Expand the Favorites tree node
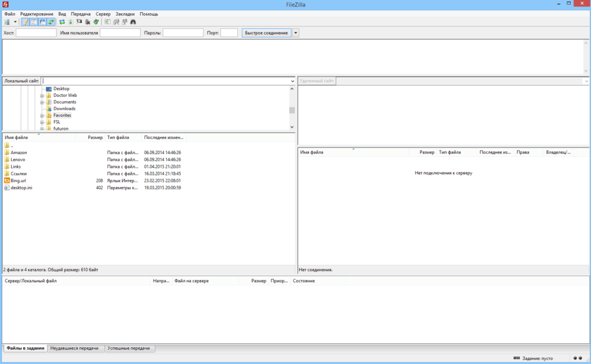Screen dimensions: 591x364 [42, 116]
